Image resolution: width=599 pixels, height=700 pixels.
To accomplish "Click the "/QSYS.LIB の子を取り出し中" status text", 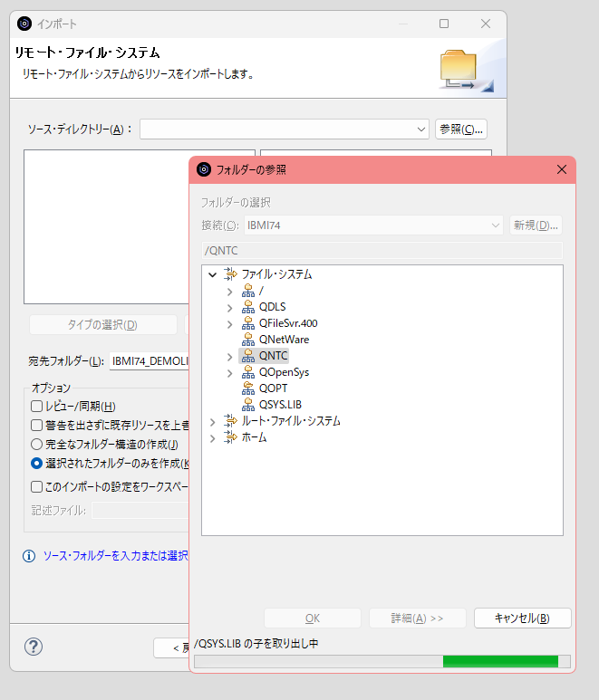I will (256, 643).
